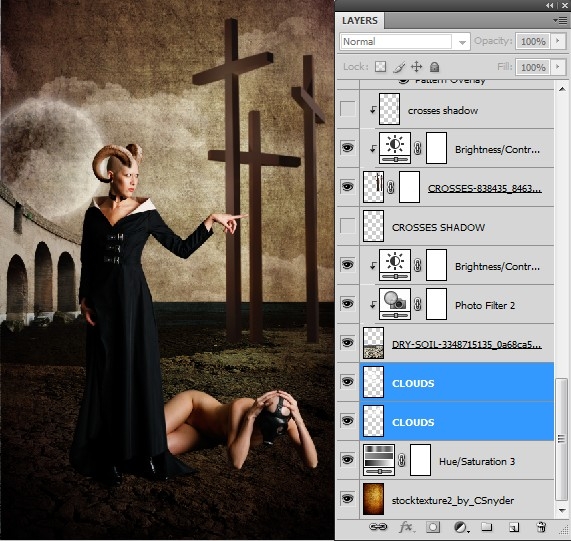Open the Normal blend mode dropdown
The height and width of the screenshot is (541, 571).
pos(405,42)
